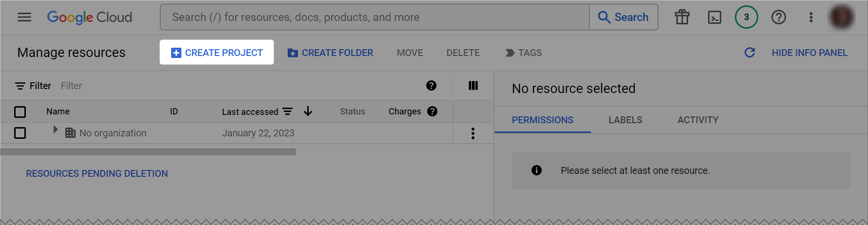Open the help question mark menu
Image resolution: width=868 pixels, height=225 pixels.
click(778, 18)
